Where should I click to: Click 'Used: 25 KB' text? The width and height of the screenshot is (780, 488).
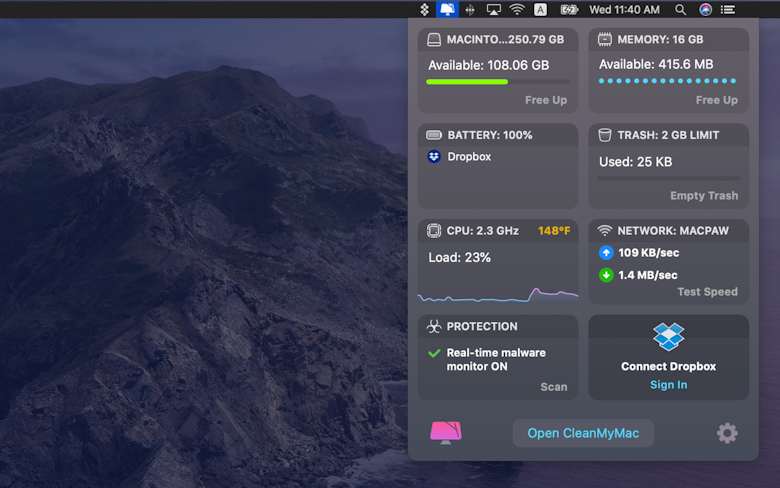pyautogui.click(x=635, y=162)
